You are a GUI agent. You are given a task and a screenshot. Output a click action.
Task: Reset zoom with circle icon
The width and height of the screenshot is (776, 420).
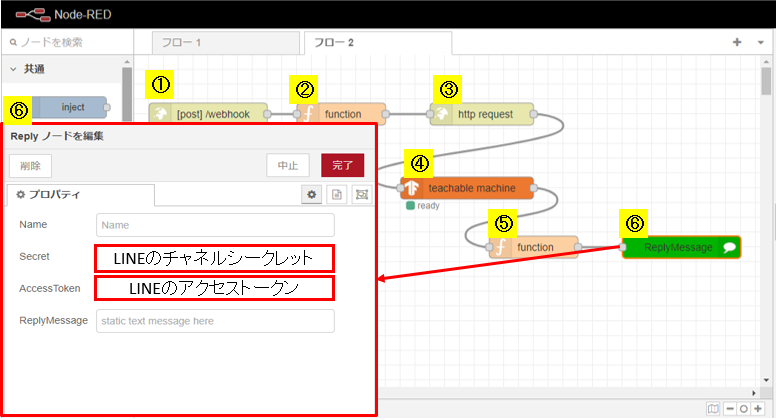pos(743,409)
